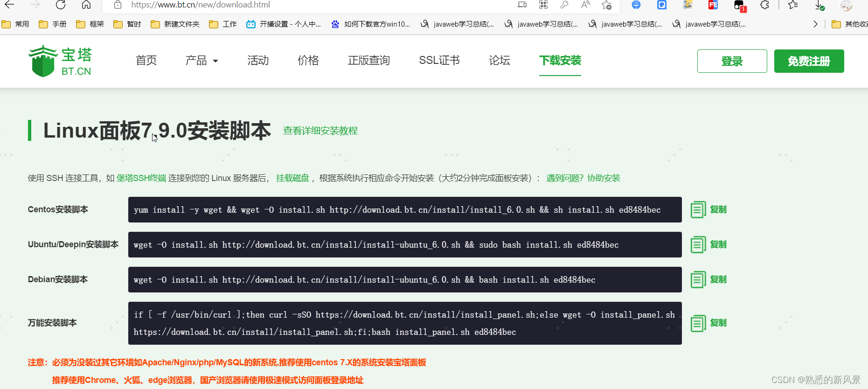
Task: Open the 其他收藏 bookmarks folder
Action: 849,24
